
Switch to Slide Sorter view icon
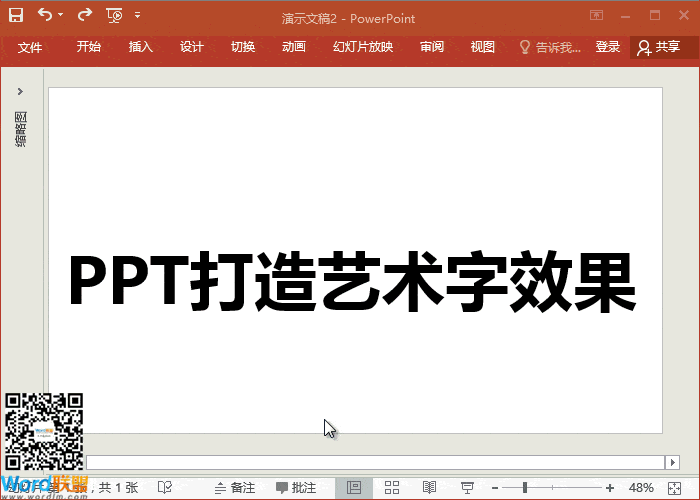point(392,488)
